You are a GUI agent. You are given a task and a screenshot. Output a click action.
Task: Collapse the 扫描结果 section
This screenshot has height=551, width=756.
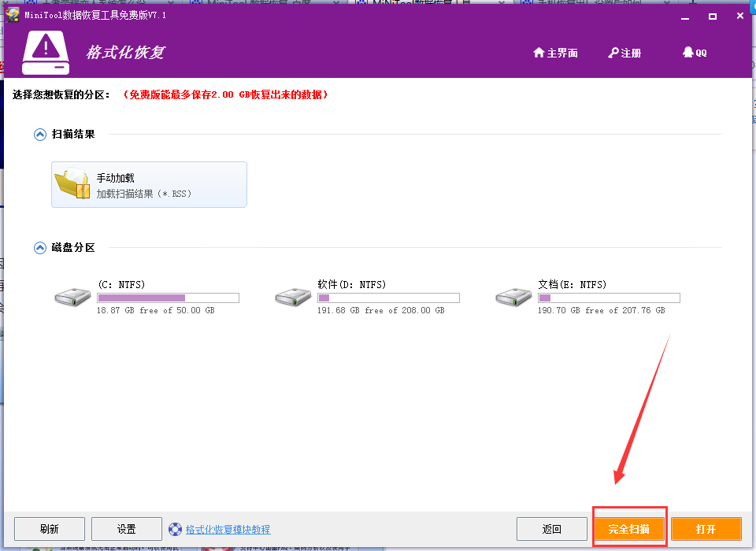point(39,134)
